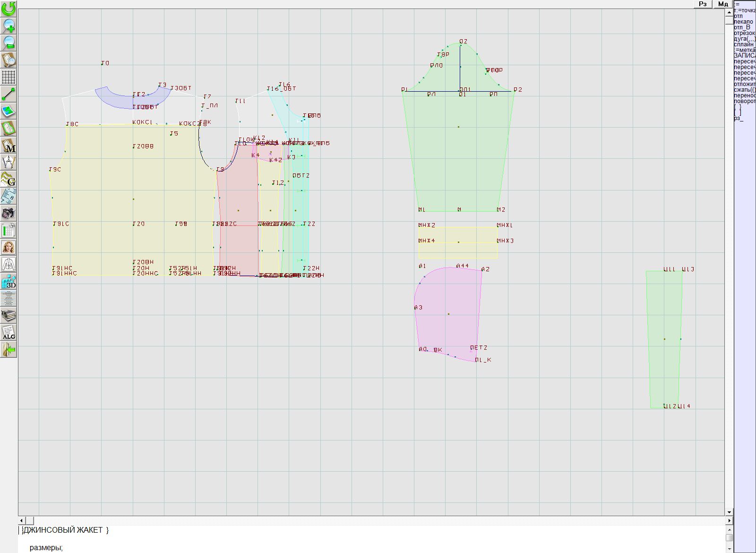Select 'лекало' in the operator list
756x553 pixels.
pyautogui.click(x=743, y=22)
